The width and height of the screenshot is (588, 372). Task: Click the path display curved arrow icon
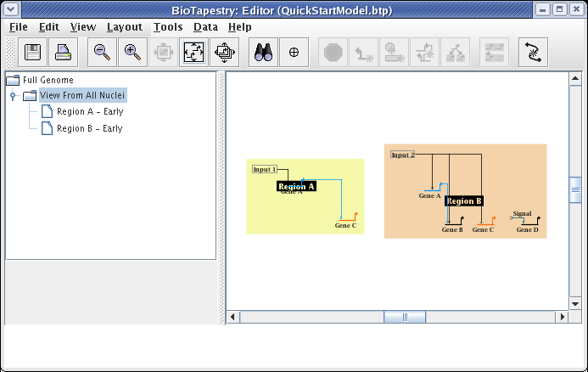coord(534,53)
